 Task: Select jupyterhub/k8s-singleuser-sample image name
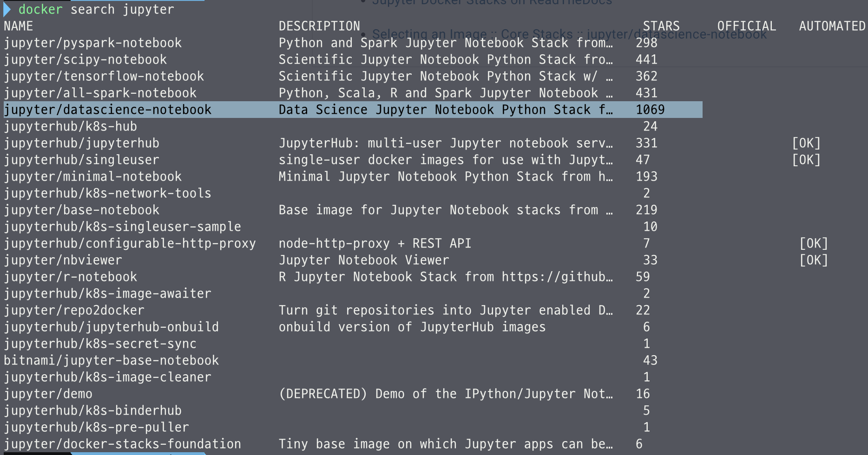122,227
